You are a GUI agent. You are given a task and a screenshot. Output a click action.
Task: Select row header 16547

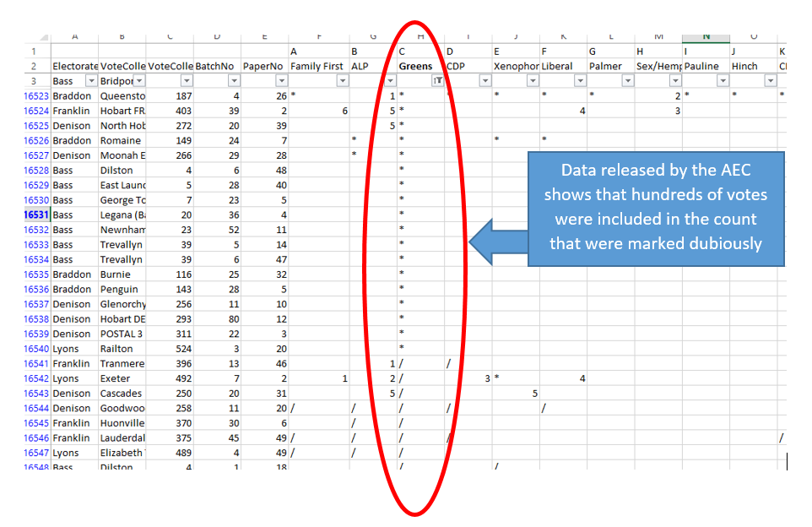tap(36, 453)
